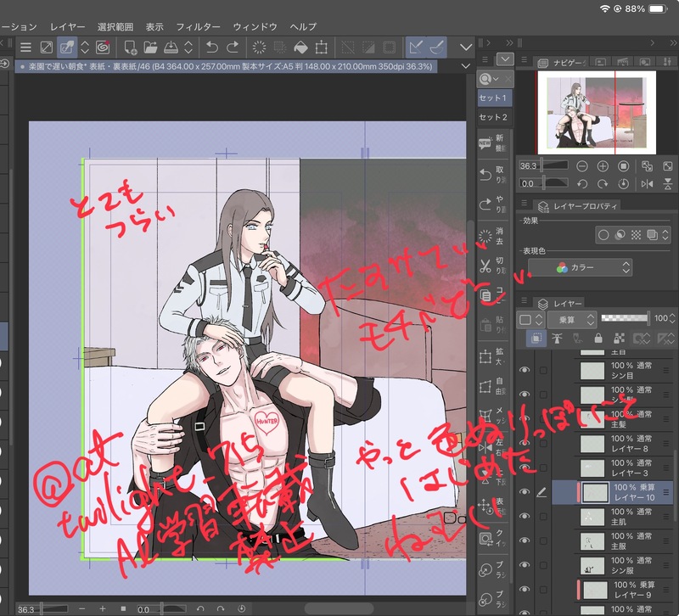Click the Undo arrow in command bar
The width and height of the screenshot is (679, 616).
tap(212, 47)
